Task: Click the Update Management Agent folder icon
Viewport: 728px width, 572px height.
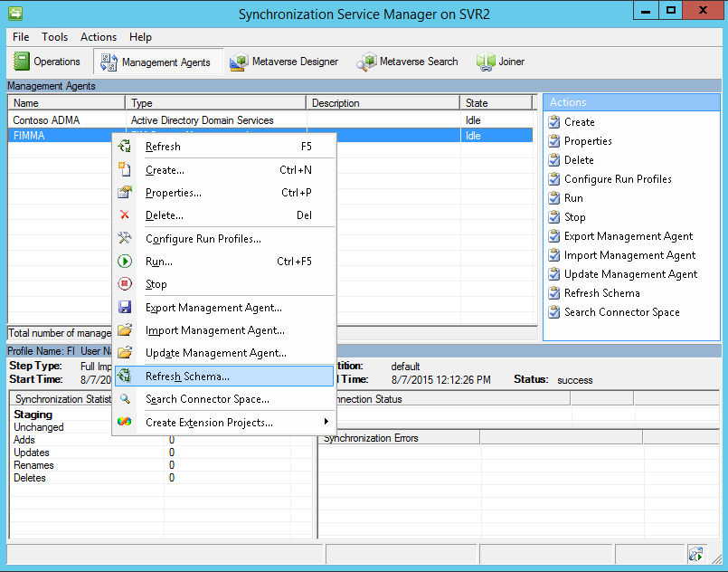Action: point(125,352)
